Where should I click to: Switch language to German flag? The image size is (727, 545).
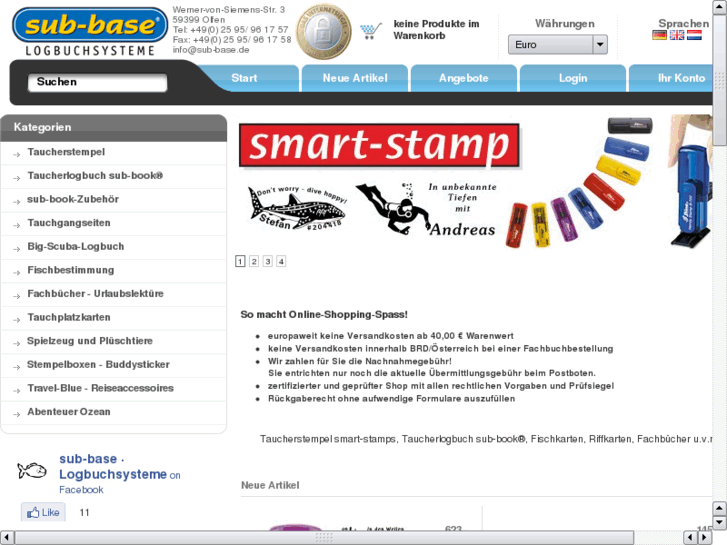[x=659, y=35]
